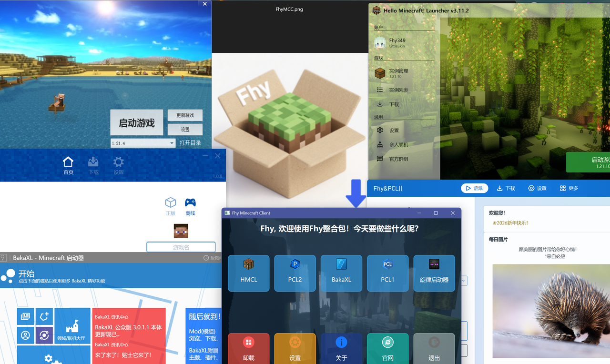Click the grey 退出 exit tile
The width and height of the screenshot is (610, 364).
click(x=434, y=349)
